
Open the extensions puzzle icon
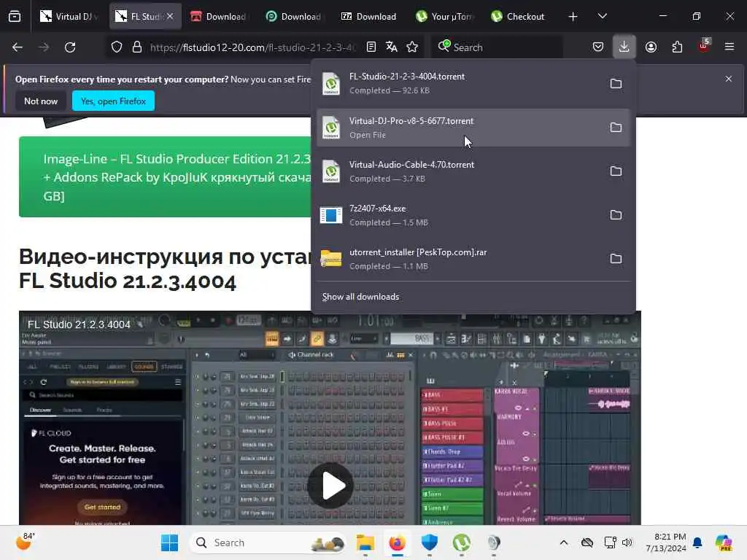(x=677, y=47)
